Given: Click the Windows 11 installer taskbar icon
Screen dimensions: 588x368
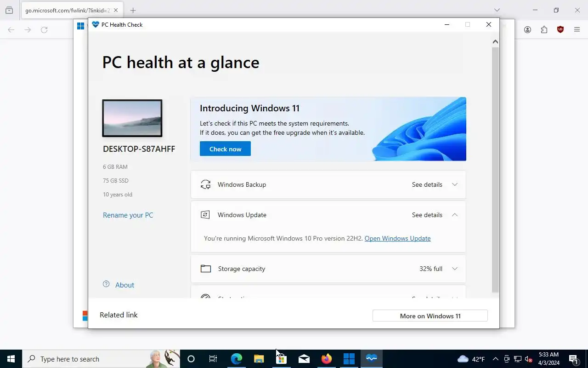Looking at the screenshot, I should coord(349,359).
